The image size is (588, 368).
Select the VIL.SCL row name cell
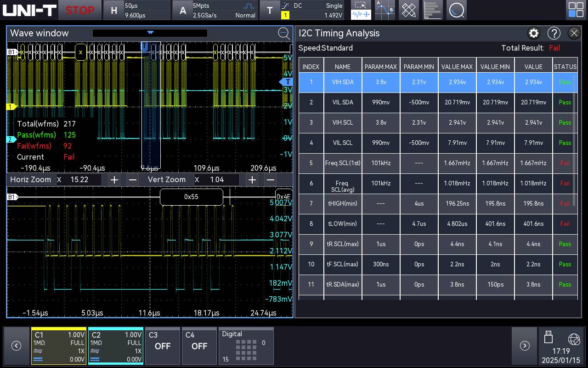343,143
